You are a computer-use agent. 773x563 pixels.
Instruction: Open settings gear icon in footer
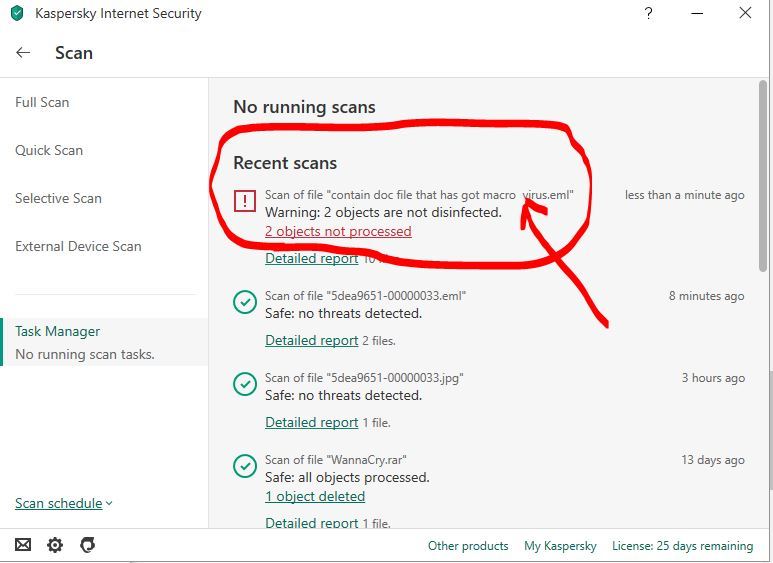55,545
